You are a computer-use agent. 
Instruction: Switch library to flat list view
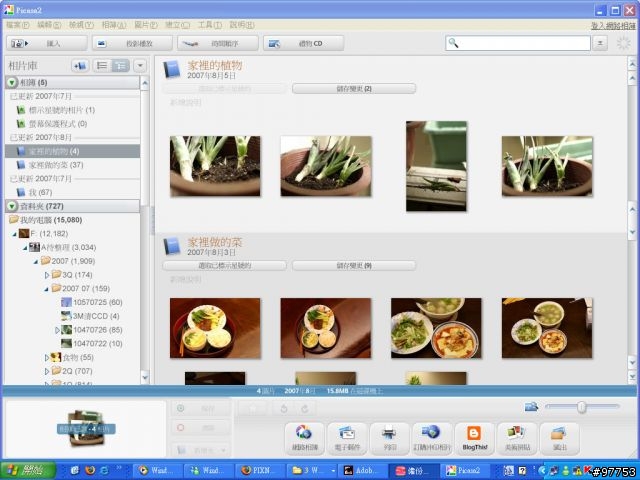pos(102,66)
